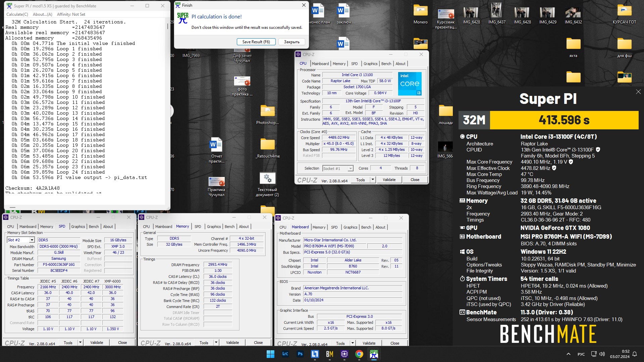This screenshot has width=644, height=362.
Task: Open the фото практика presentation file
Action: click(242, 85)
